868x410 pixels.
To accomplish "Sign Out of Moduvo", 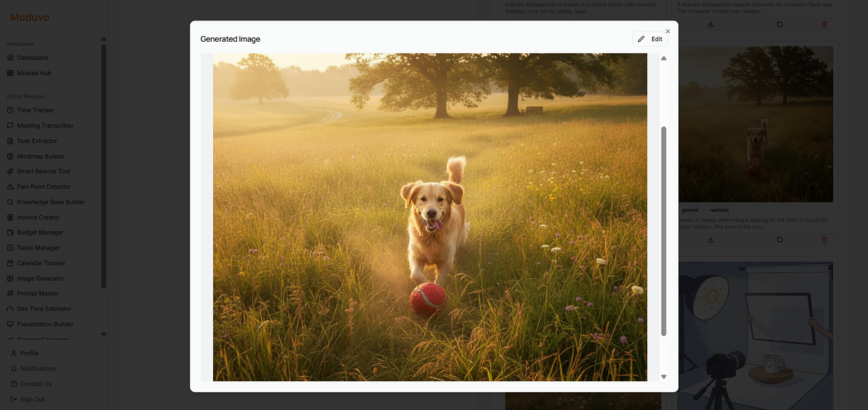I will (x=31, y=400).
